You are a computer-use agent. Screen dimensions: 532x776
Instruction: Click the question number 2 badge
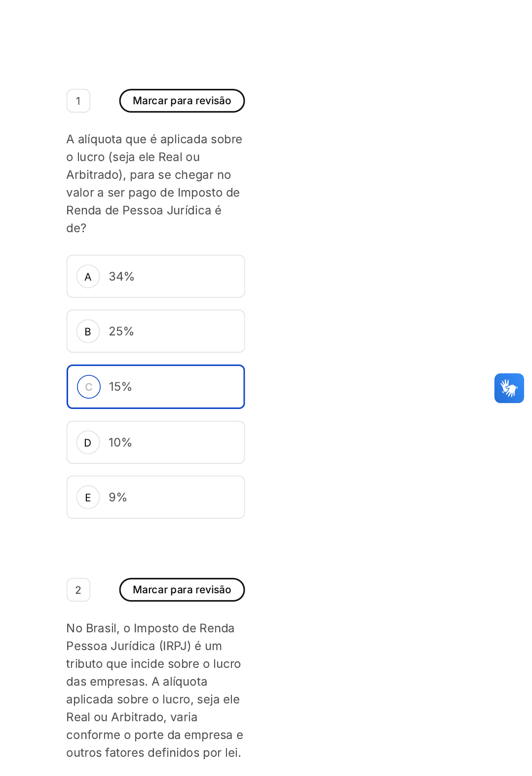[x=78, y=590]
